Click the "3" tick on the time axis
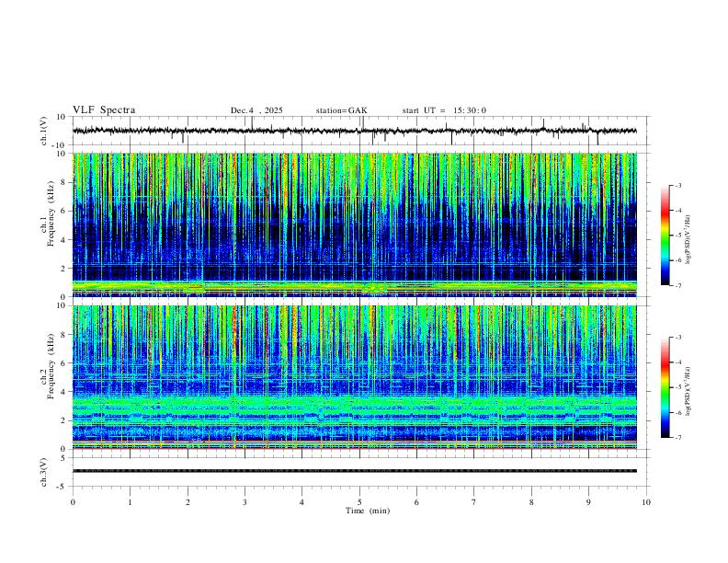 245,502
